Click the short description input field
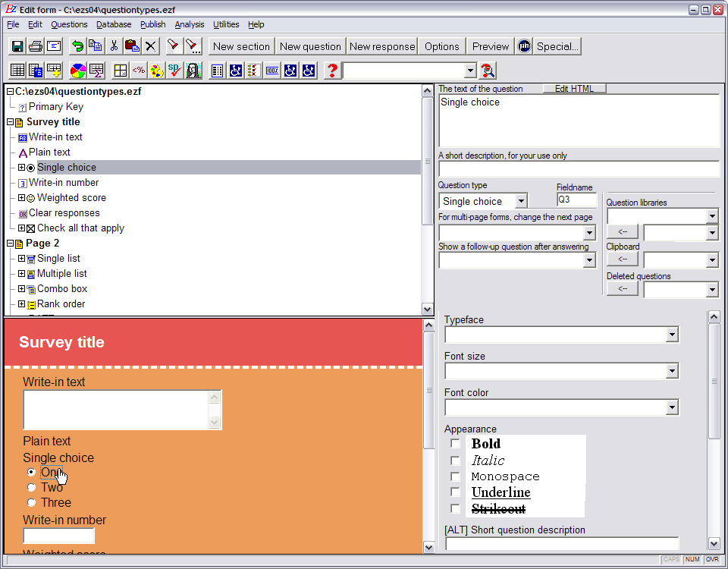 pos(579,169)
